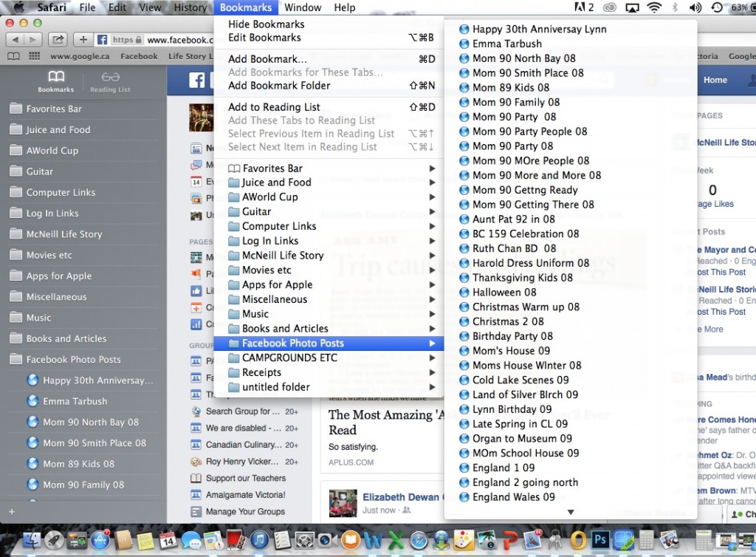Open Microsoft Excel icon in Dock

coord(396,541)
